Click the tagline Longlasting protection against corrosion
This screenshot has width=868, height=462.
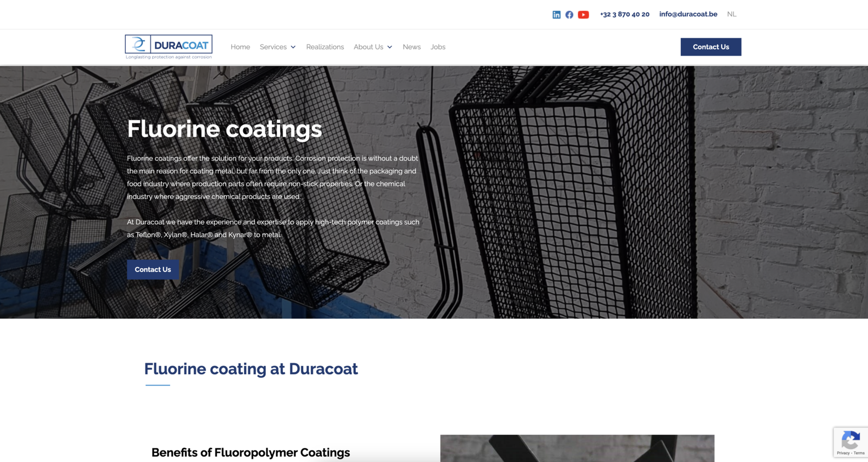[169, 57]
